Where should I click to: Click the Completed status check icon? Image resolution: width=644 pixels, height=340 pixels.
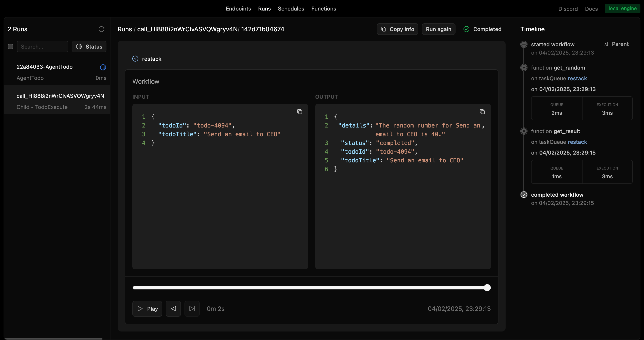tap(466, 29)
